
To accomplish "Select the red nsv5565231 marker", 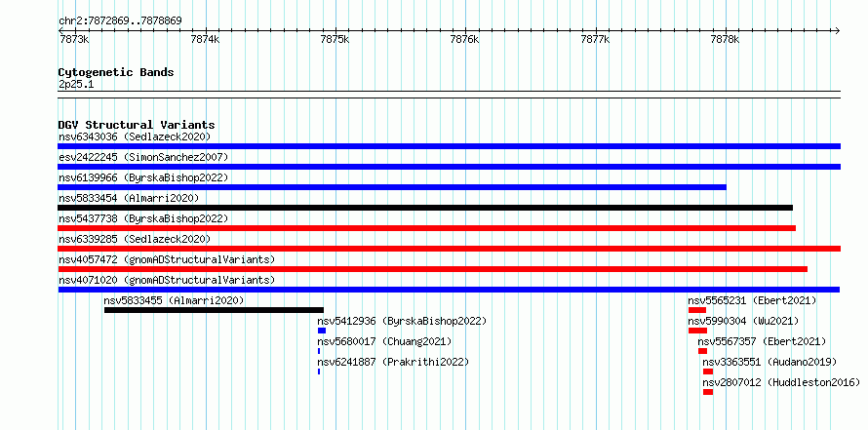I will tap(697, 310).
